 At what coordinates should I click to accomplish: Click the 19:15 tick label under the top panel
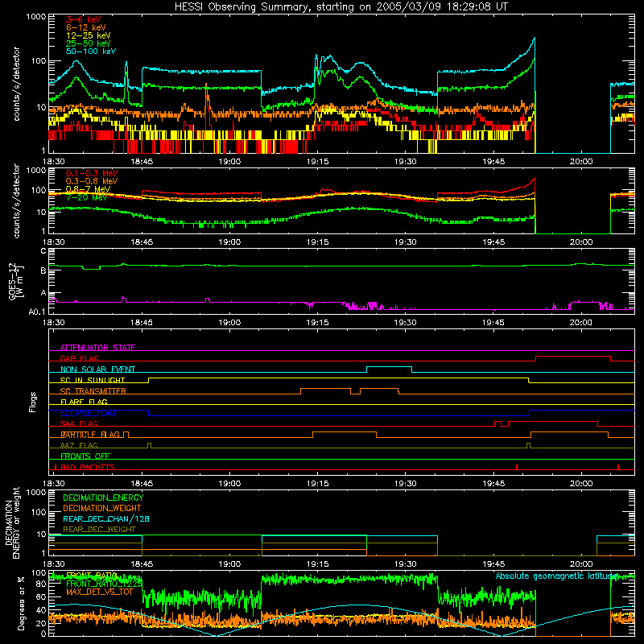pyautogui.click(x=317, y=162)
